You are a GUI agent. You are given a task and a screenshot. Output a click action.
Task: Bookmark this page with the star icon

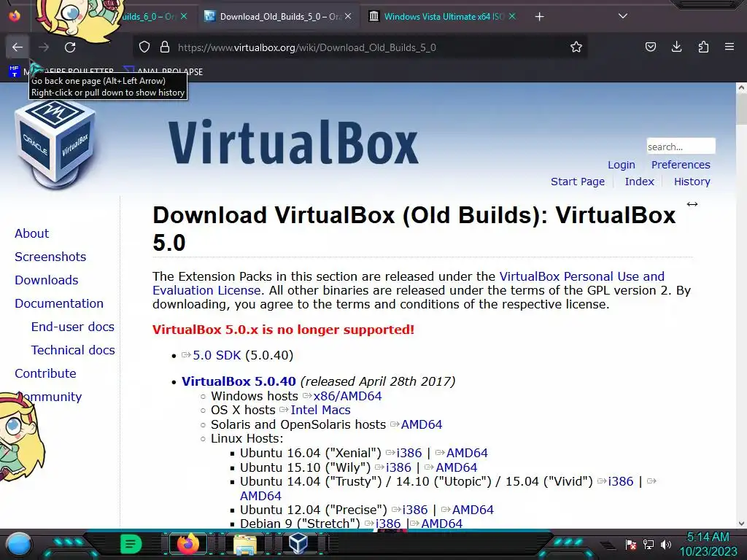point(576,47)
